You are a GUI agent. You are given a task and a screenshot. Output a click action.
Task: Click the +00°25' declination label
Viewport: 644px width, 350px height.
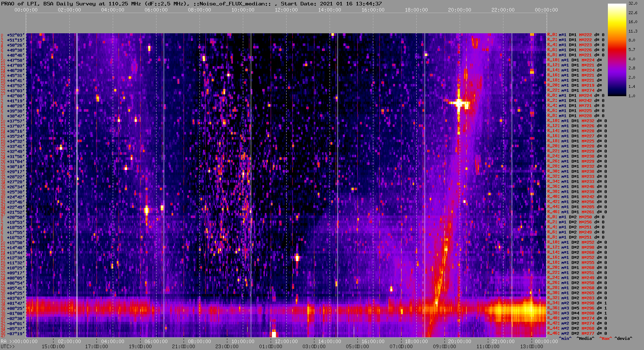(15, 308)
